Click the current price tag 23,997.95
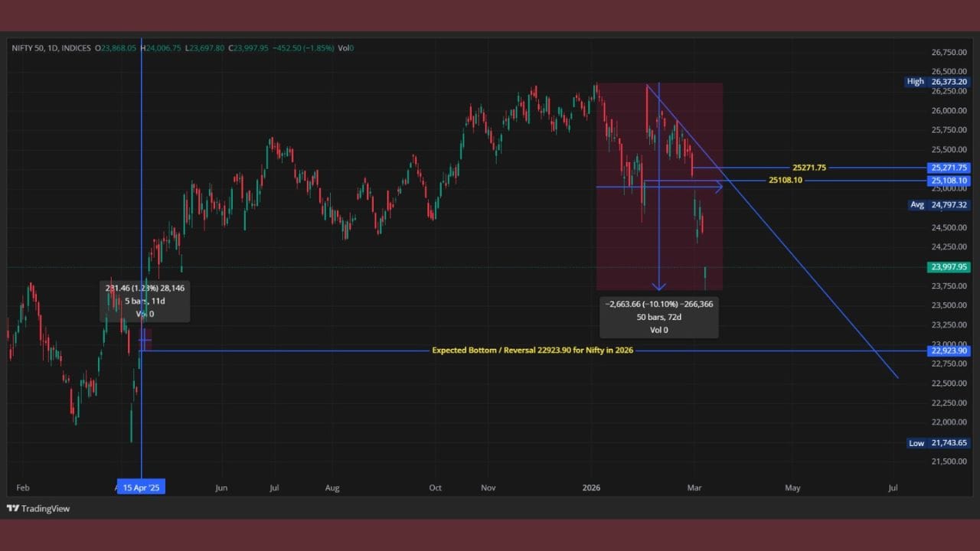Screen dimensions: 980x551 click(949, 267)
